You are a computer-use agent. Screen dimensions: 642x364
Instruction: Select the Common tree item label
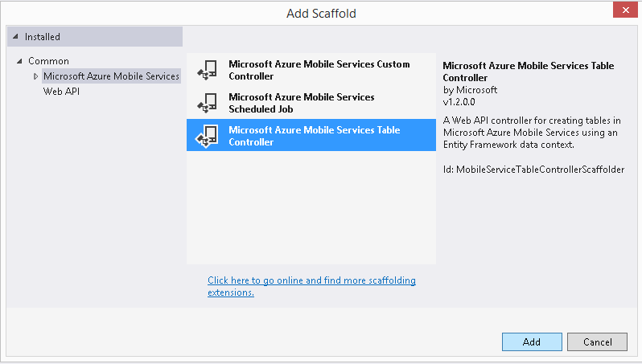click(x=48, y=61)
